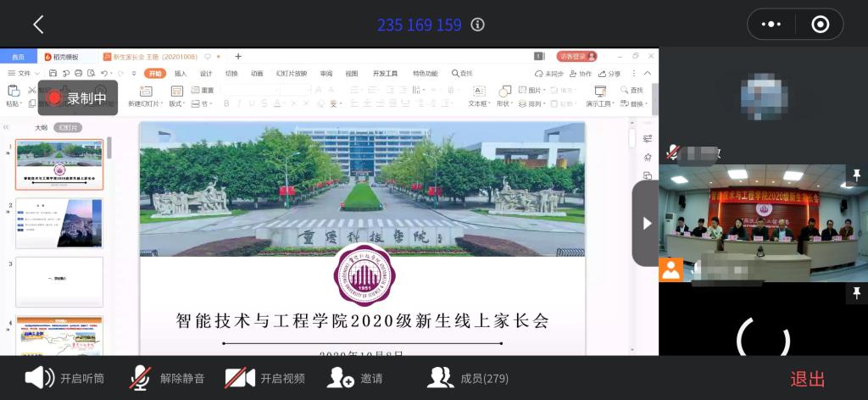
Task: Toggle the speaker via 开启听筒
Action: pos(64,379)
